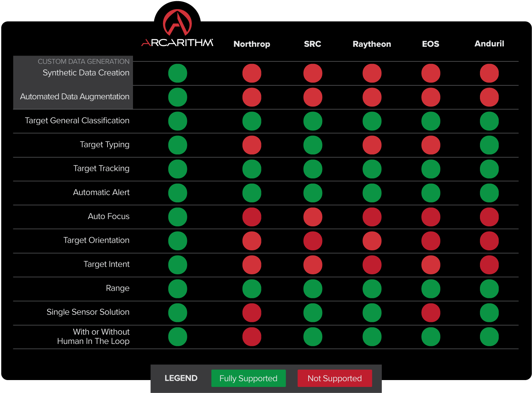
Task: Click Raytheon green dot for Target Tracking
Action: (x=372, y=169)
